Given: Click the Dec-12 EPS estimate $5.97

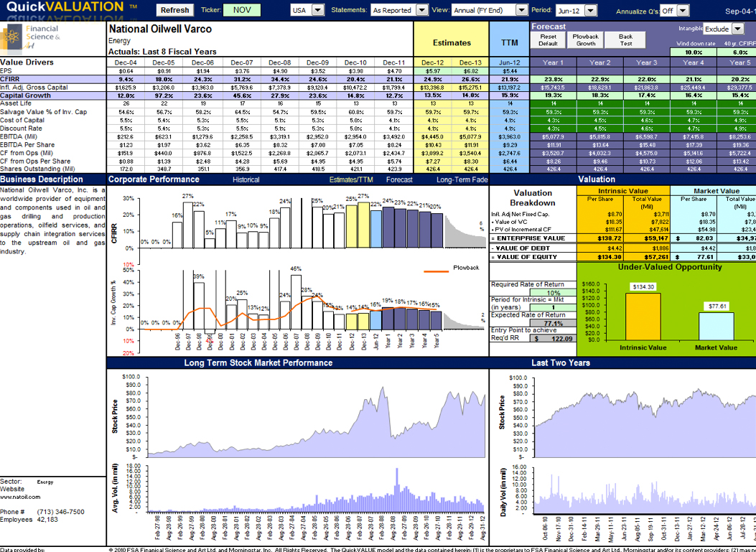Looking at the screenshot, I should [432, 71].
